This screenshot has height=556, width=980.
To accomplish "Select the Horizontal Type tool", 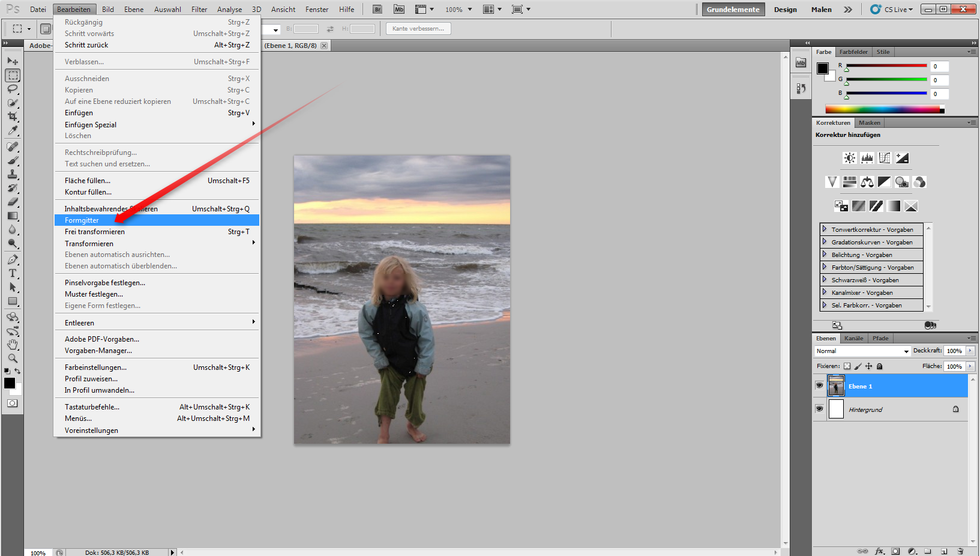I will 13,273.
